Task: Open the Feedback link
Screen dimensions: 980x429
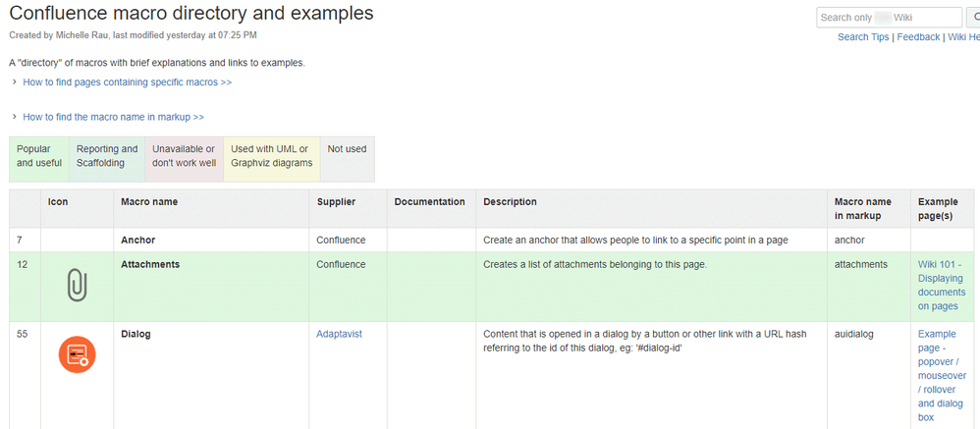Action: [x=918, y=37]
